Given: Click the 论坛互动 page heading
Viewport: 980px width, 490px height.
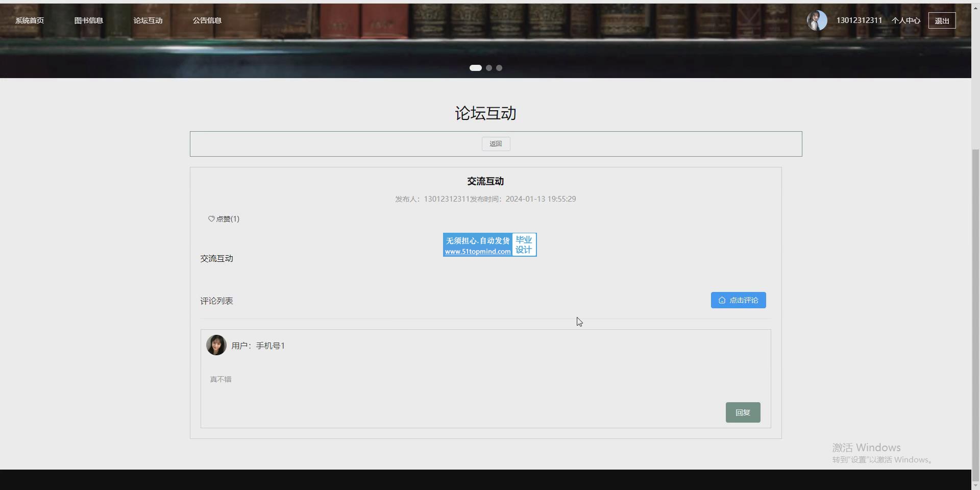Looking at the screenshot, I should [485, 113].
